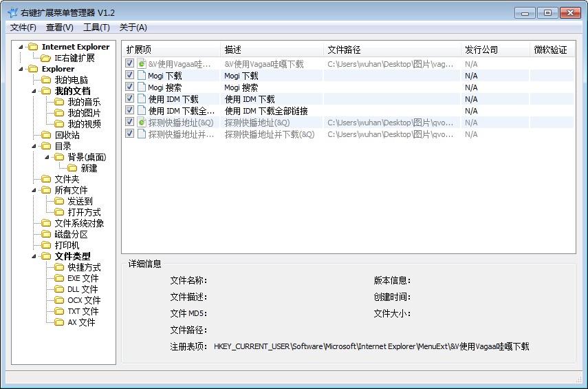Click the file icon for Mogi 搜索

(x=142, y=87)
